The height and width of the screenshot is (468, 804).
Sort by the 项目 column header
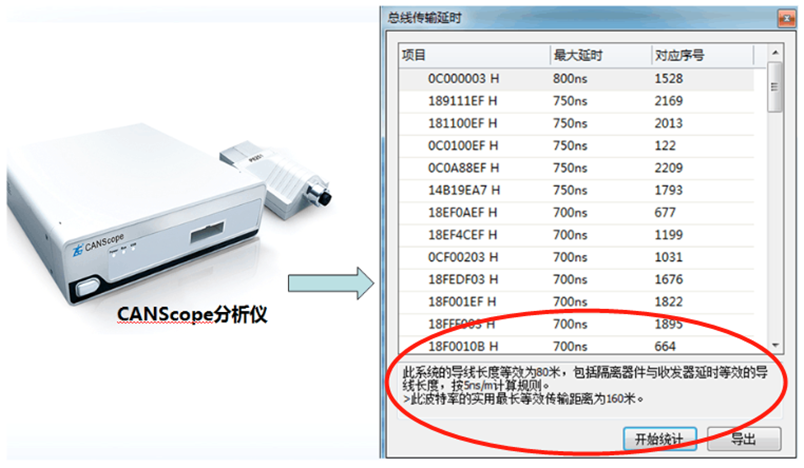[474, 55]
